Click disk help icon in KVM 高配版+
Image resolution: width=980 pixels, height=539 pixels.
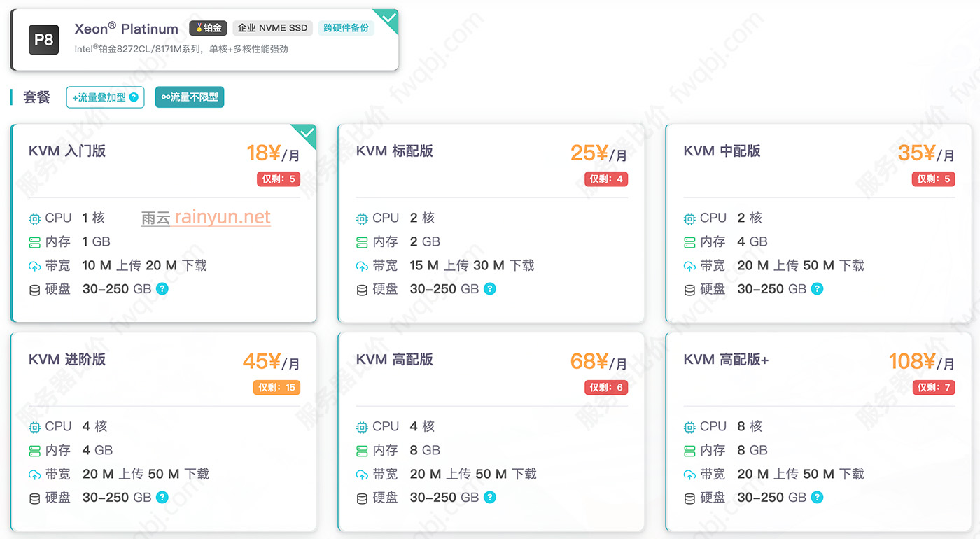pos(818,497)
